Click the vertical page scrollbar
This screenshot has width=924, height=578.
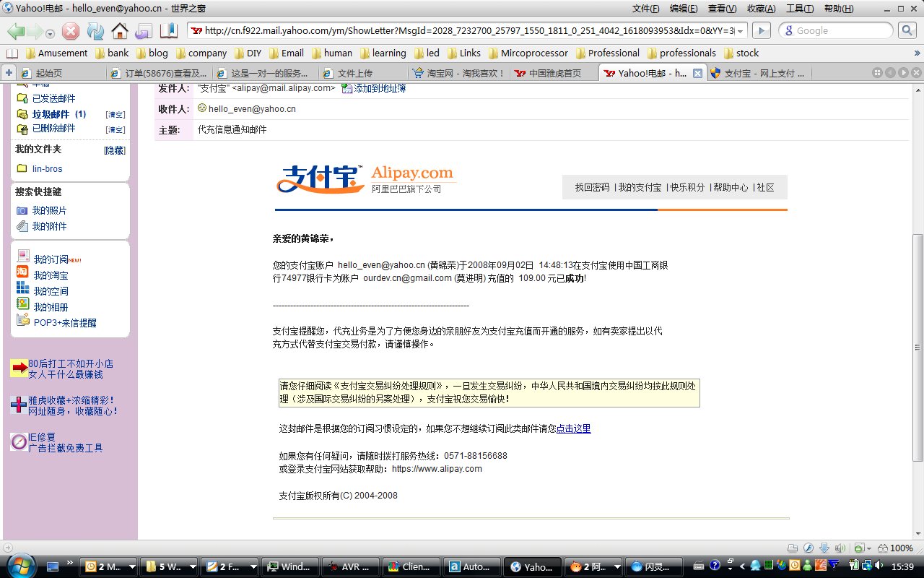pyautogui.click(x=918, y=347)
